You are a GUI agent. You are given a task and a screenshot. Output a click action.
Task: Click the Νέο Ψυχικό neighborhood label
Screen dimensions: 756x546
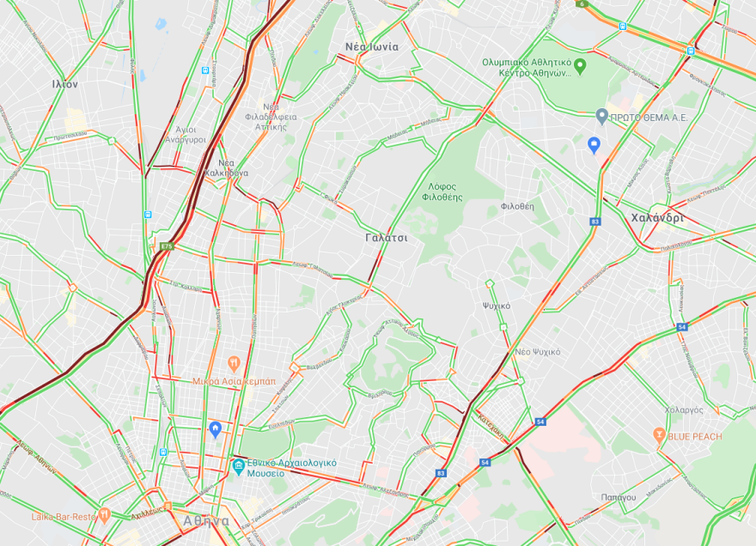point(537,352)
